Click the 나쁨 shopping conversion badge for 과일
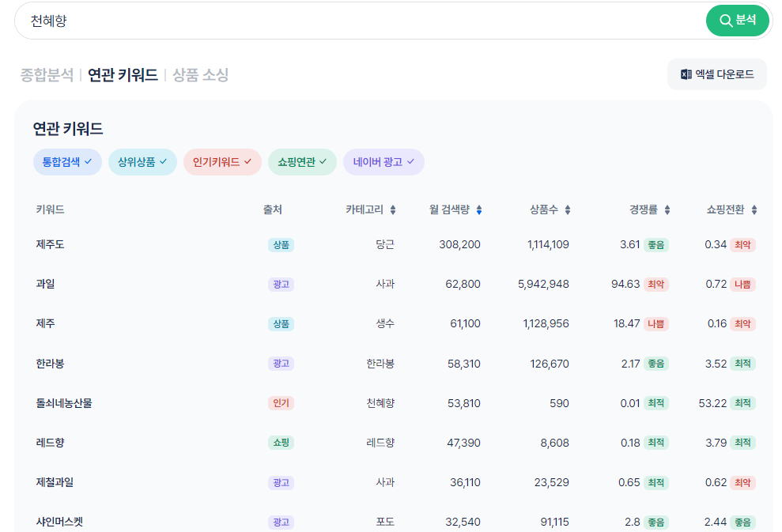 (x=742, y=285)
